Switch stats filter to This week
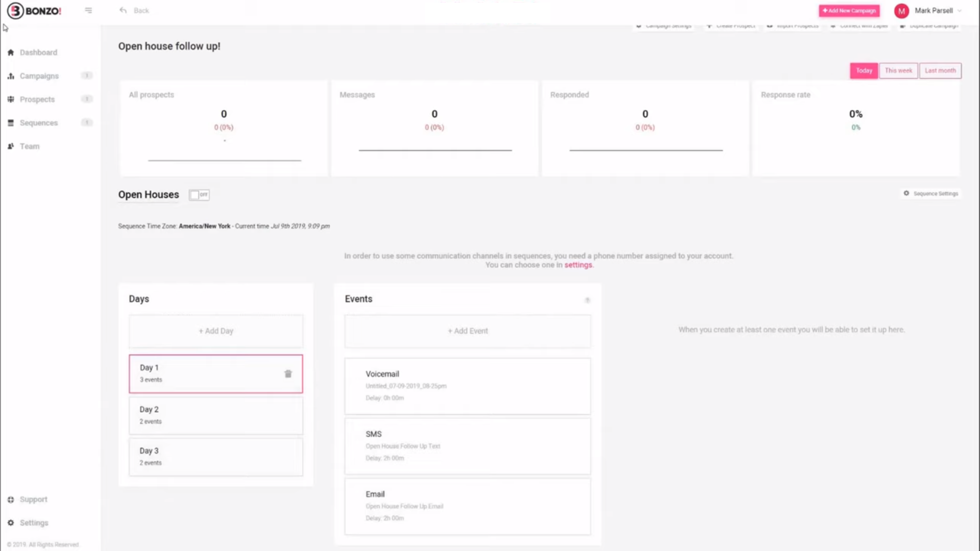 tap(898, 70)
